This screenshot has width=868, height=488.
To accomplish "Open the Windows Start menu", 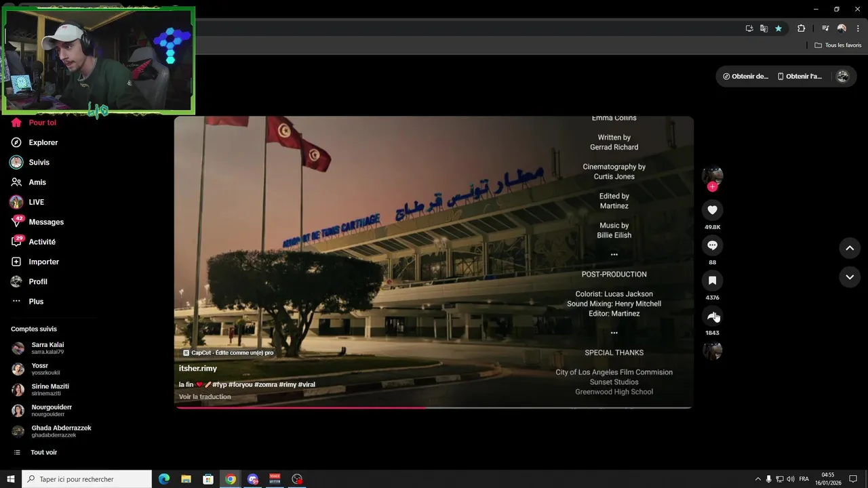I will [10, 479].
